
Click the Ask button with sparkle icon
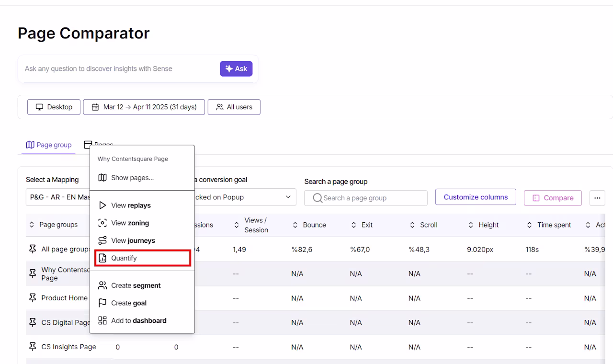click(x=236, y=68)
